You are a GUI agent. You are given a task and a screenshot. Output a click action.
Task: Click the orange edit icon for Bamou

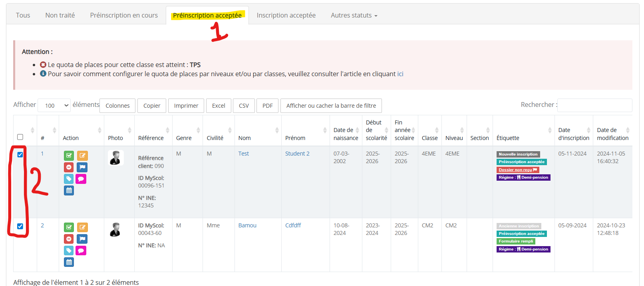pyautogui.click(x=82, y=227)
